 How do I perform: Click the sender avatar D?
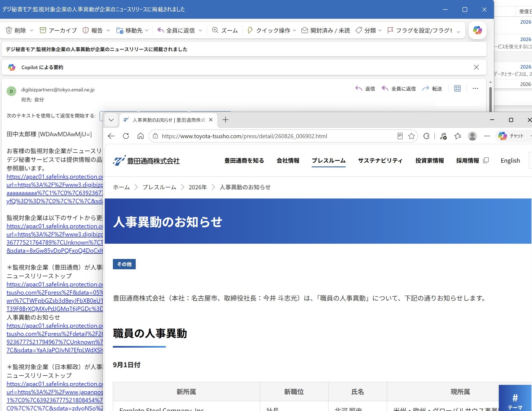click(x=11, y=91)
